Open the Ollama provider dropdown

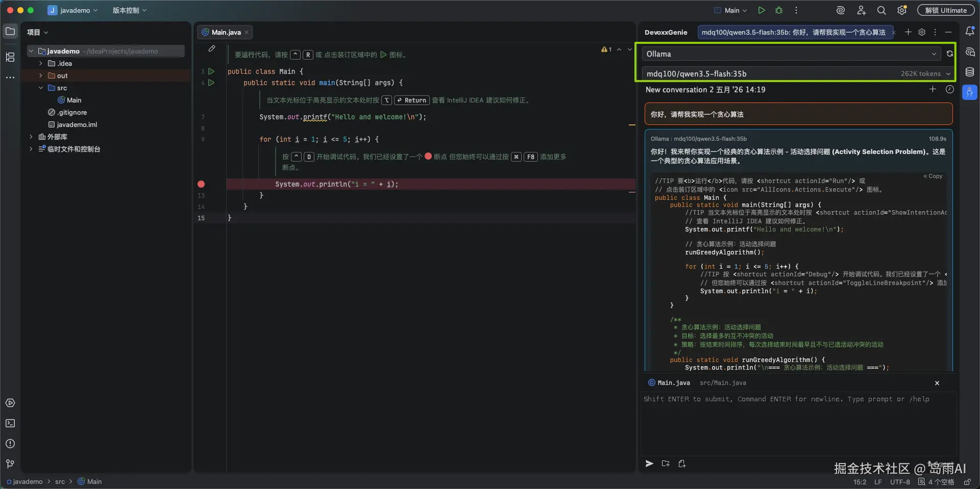point(791,54)
